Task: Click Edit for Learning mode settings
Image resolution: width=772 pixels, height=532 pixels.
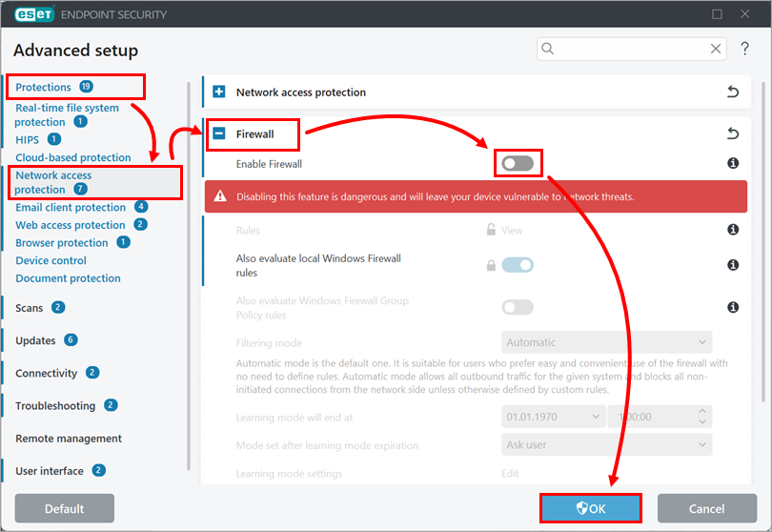Action: pos(510,474)
